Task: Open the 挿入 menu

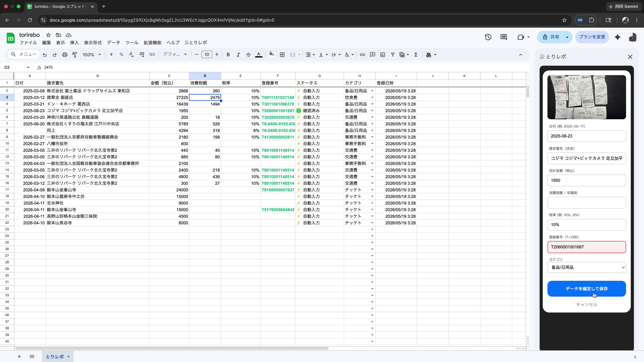Action: point(74,43)
